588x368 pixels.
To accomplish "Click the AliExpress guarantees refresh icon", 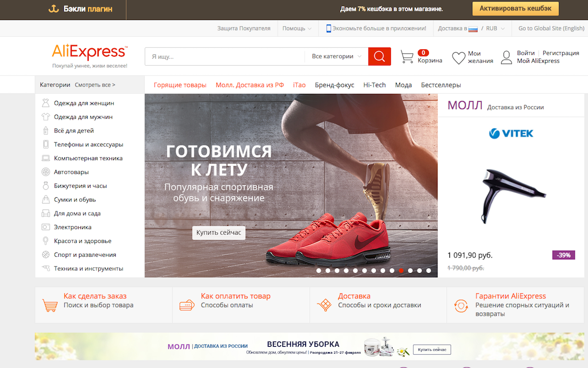I will (461, 306).
